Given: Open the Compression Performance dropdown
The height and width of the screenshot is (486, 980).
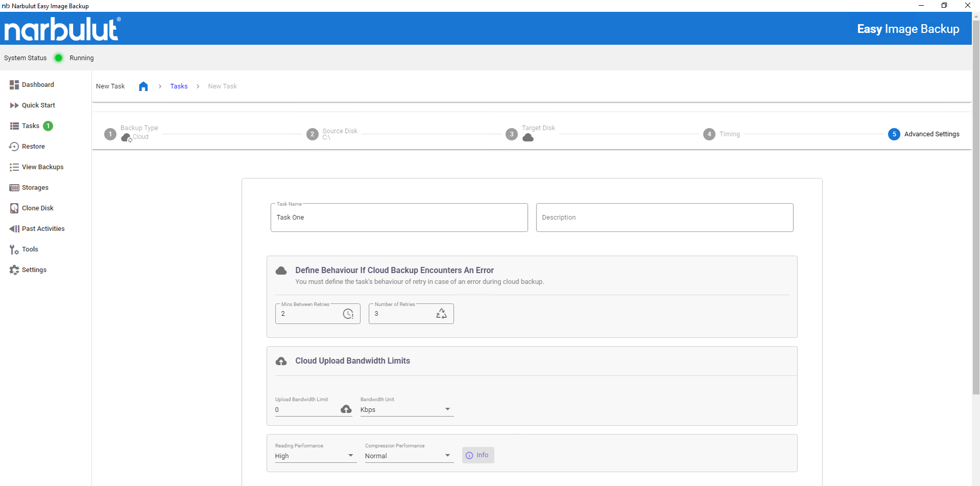Looking at the screenshot, I should 408,456.
